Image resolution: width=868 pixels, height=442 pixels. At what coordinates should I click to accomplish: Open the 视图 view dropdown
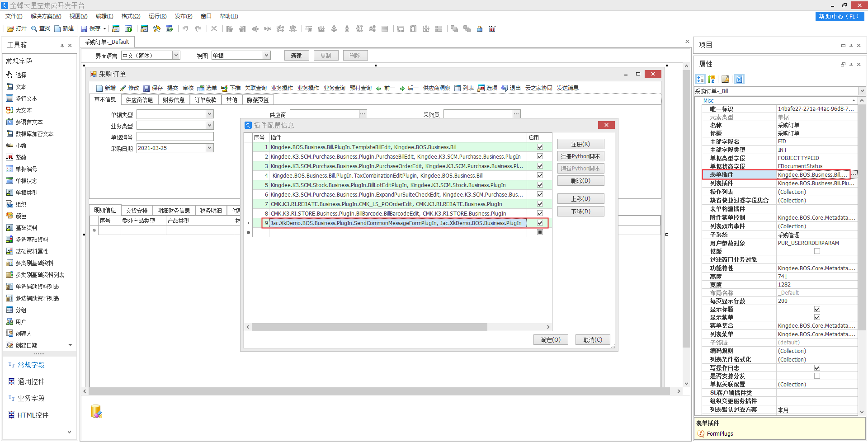pos(267,55)
